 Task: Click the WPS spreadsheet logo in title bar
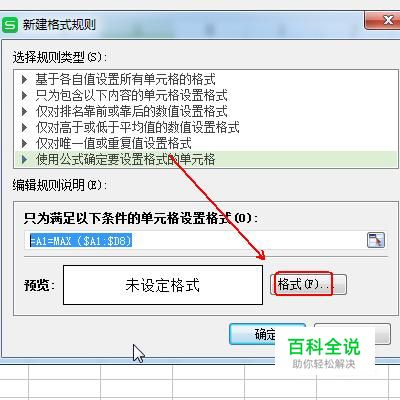click(10, 25)
